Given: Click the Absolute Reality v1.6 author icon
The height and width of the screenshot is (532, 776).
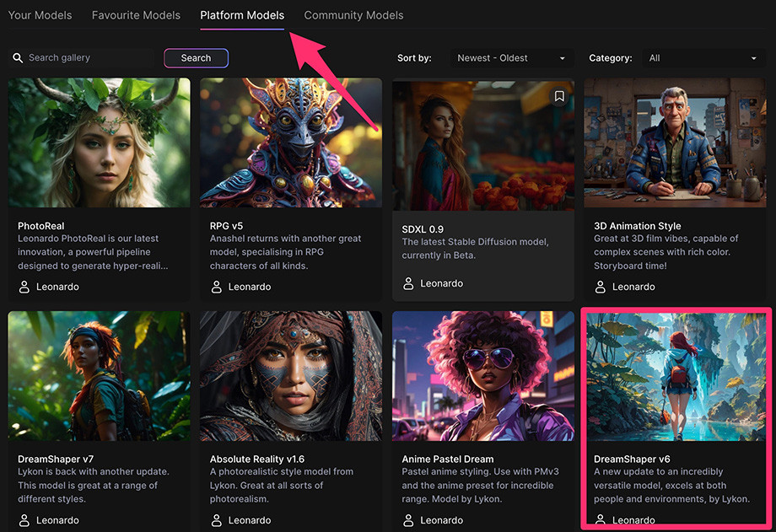Looking at the screenshot, I should 216,520.
